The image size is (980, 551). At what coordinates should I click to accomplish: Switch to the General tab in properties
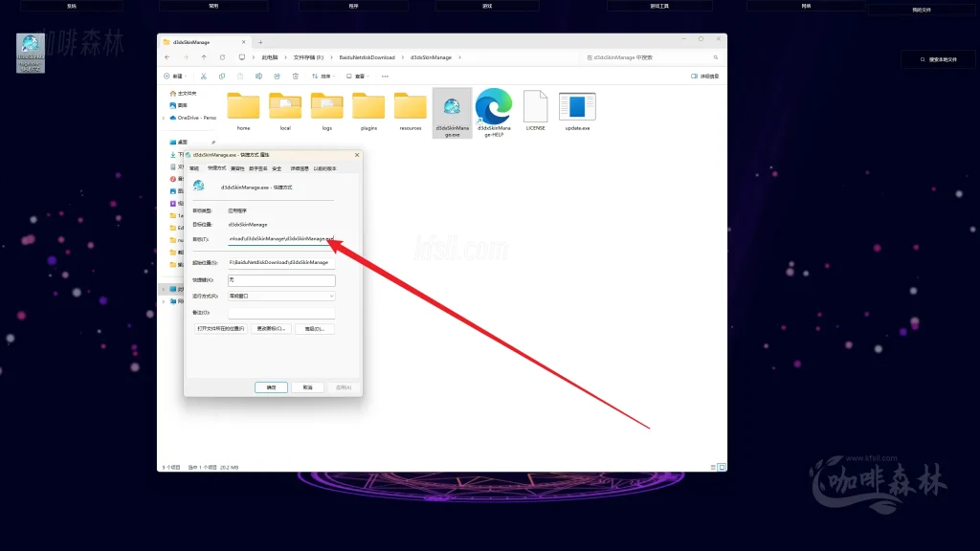pyautogui.click(x=194, y=168)
